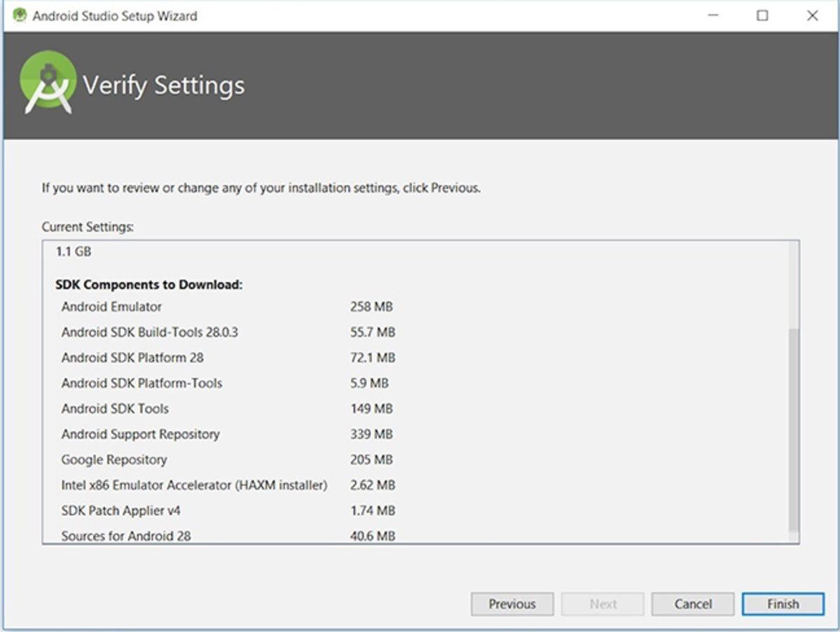Viewport: 840px width, 632px height.
Task: Choose Android SDK Platform-Tools in list
Action: (141, 383)
